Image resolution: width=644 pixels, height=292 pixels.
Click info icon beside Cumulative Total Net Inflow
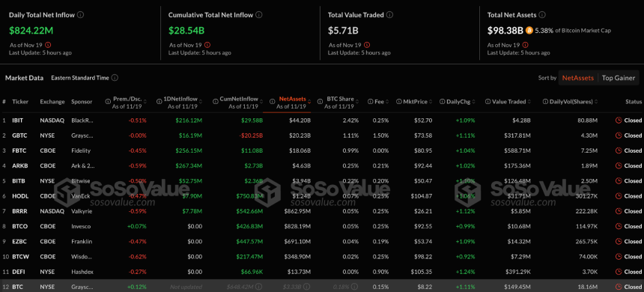click(259, 15)
